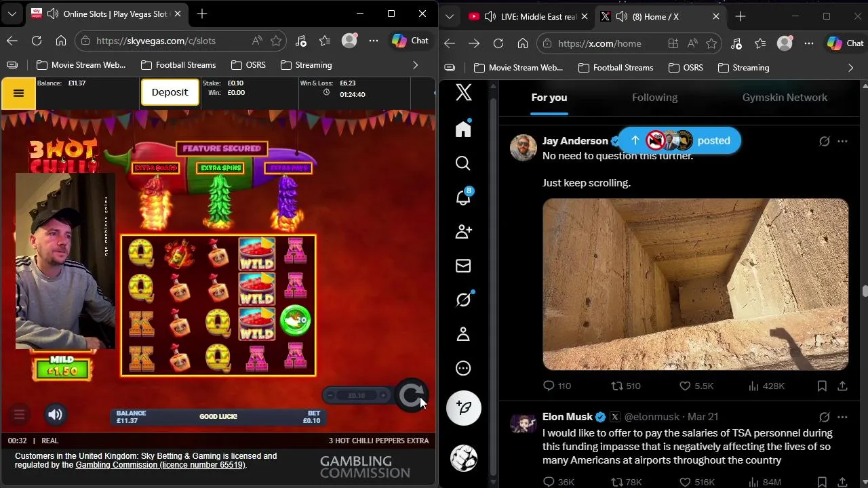Open Grok icon in X sidebar
Image resolution: width=868 pixels, height=488 pixels.
point(463,300)
